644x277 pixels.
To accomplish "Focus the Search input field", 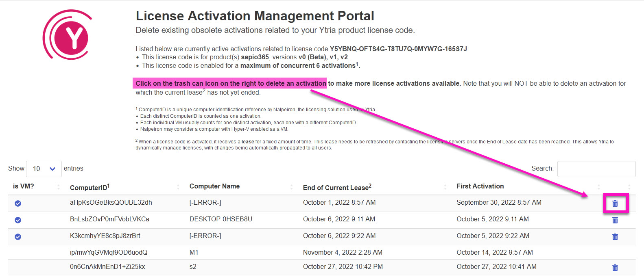I will (x=596, y=169).
